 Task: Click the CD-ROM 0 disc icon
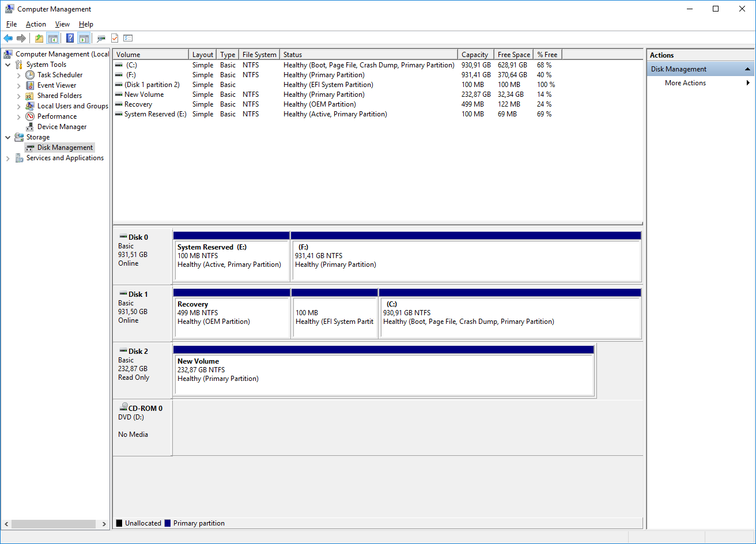(x=123, y=407)
